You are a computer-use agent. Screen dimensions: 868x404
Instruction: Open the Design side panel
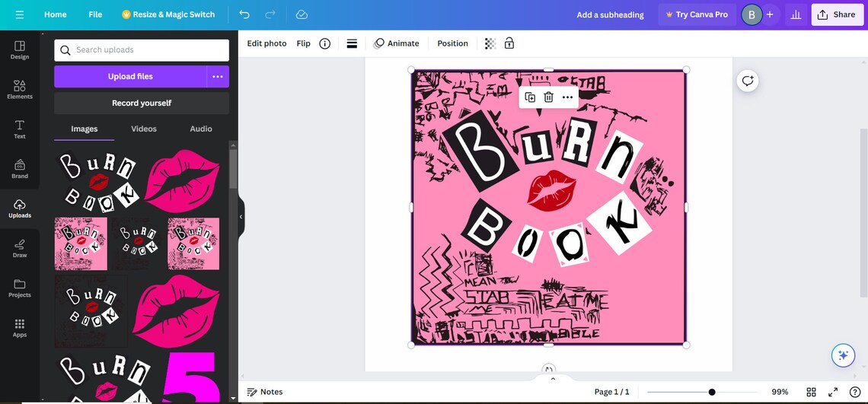click(19, 49)
